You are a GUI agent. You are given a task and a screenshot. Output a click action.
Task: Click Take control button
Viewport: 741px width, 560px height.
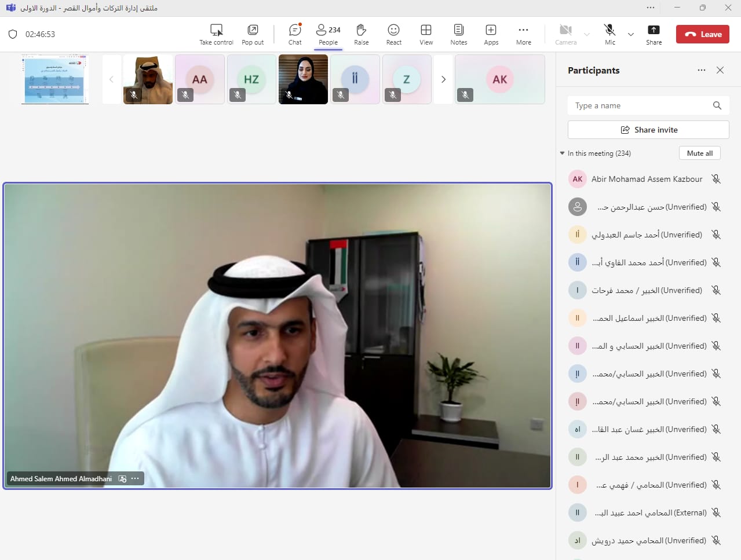(216, 34)
